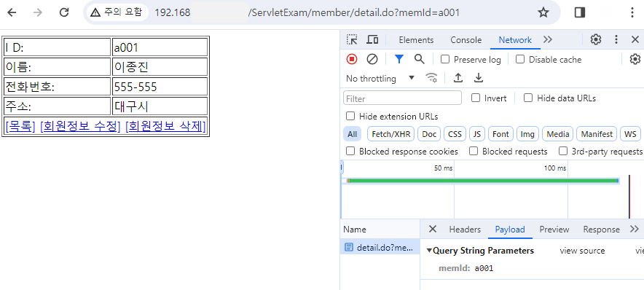Viewport: 644px width, 290px height.
Task: Open the Headers tab
Action: point(465,230)
